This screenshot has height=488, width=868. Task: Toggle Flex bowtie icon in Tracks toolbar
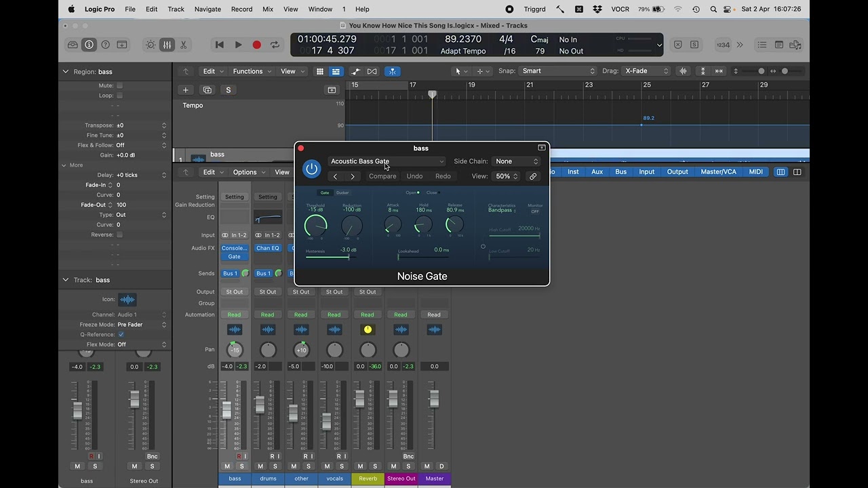coord(372,71)
